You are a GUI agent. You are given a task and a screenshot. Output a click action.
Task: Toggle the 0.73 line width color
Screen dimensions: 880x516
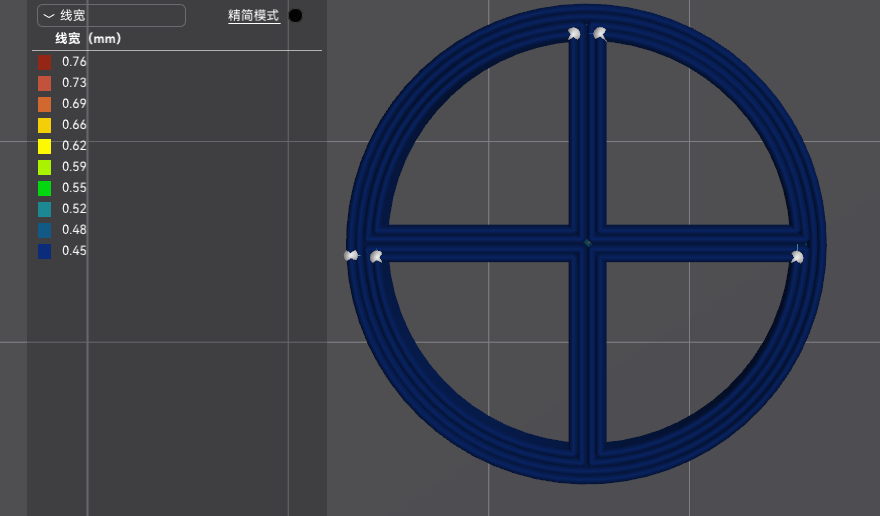click(x=44, y=83)
